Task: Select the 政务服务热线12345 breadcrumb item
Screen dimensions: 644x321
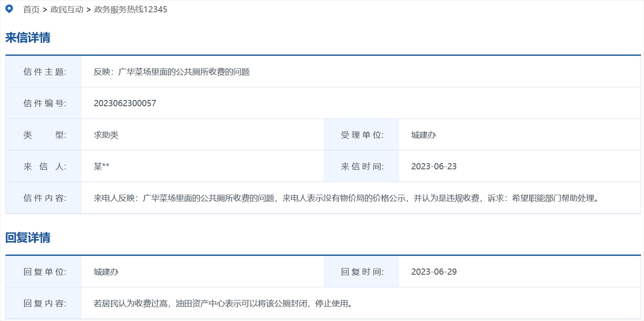Action: click(131, 10)
